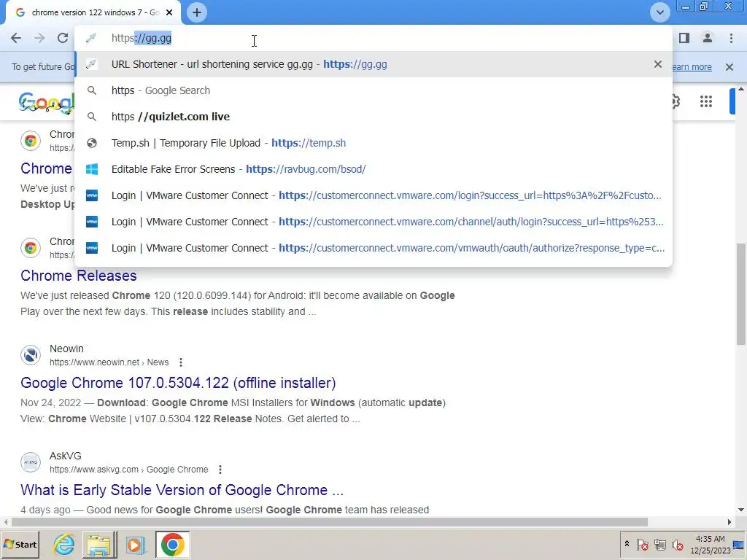Toggle the browser side panel icon

(684, 38)
